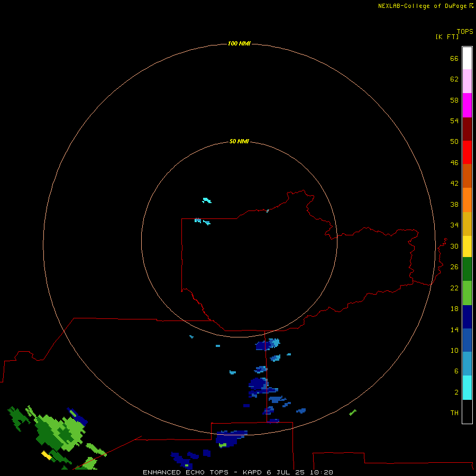Viewport: 476px width, 476px height.
Task: Click the 10 legend value
Action: point(454,351)
